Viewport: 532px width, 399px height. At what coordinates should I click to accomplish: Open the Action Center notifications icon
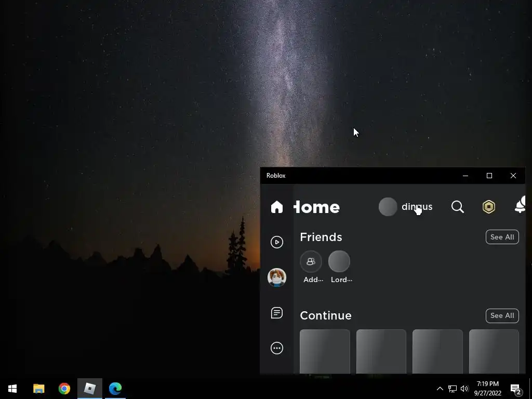tap(516, 389)
